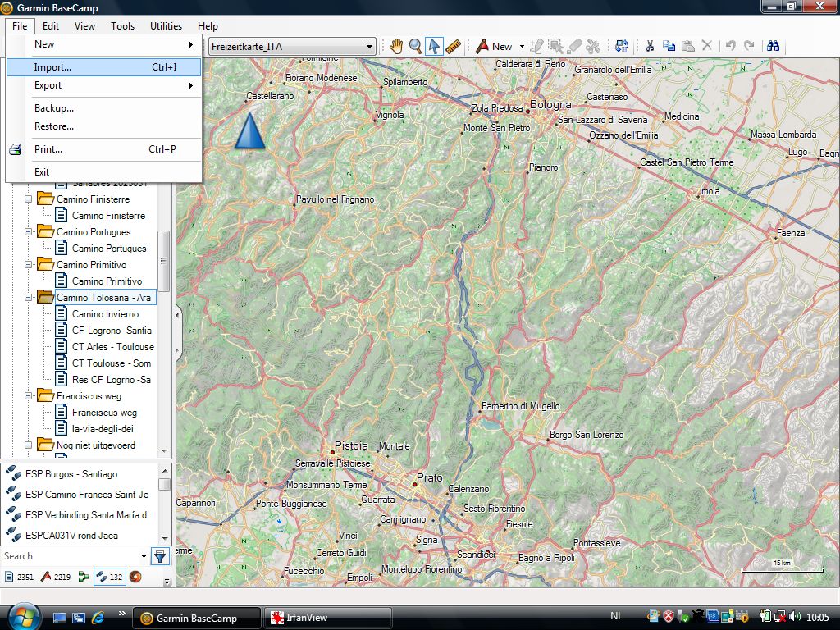
Task: Click the Find binoculars icon
Action: [772, 46]
